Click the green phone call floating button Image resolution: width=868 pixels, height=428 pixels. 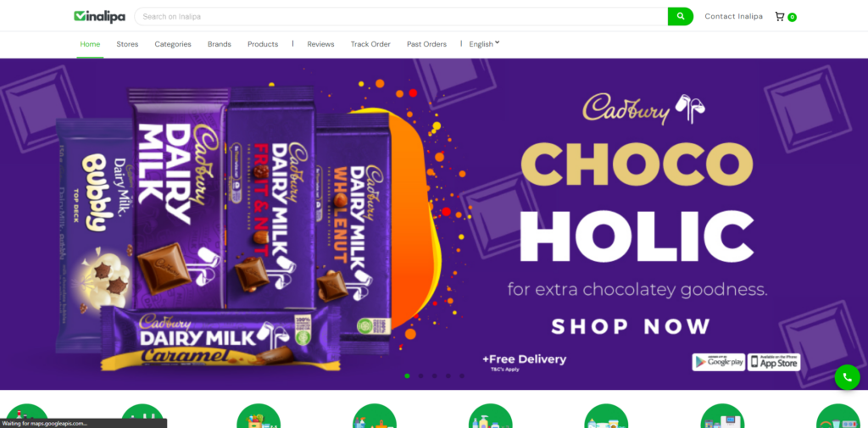[847, 377]
